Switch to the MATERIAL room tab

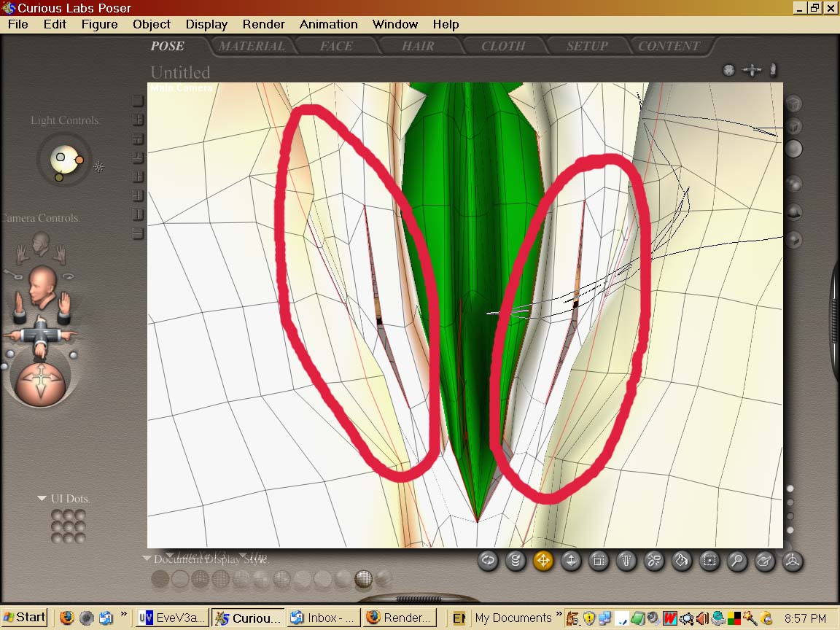click(x=252, y=46)
